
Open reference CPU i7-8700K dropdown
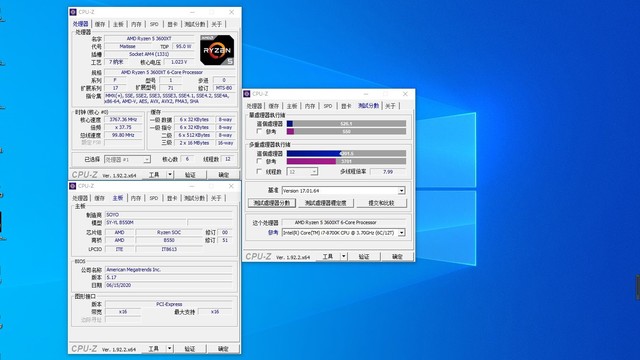[x=343, y=233]
